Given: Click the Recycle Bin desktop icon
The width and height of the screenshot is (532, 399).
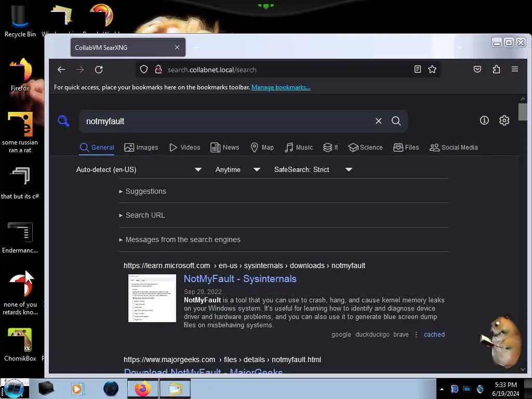Looking at the screenshot, I should pyautogui.click(x=20, y=20).
